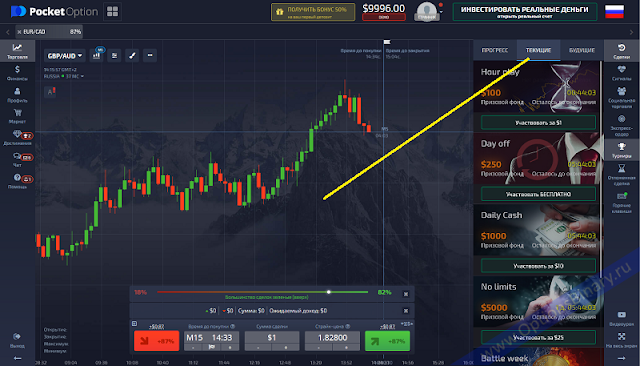Open the chart type bar icon
This screenshot has width=640, height=366.
(x=97, y=55)
